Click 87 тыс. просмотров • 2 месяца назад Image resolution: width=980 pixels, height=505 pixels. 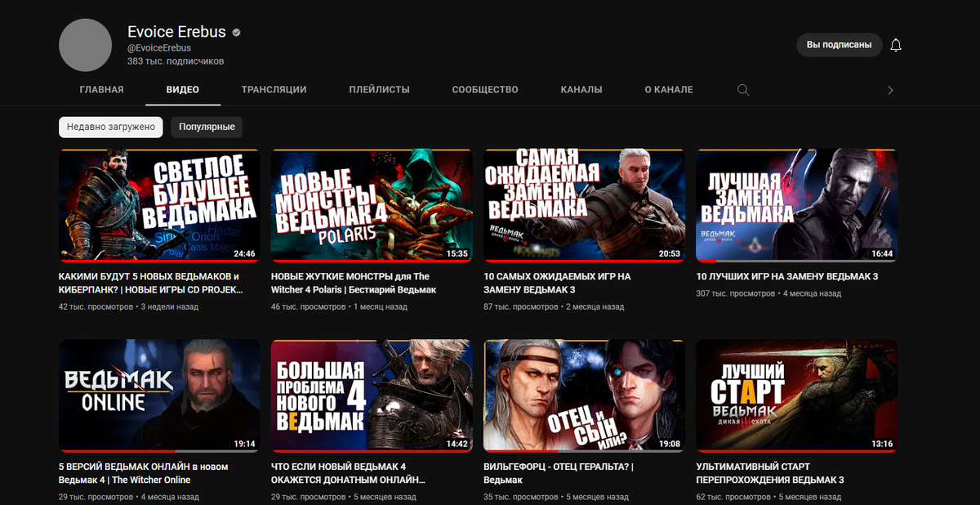[554, 306]
